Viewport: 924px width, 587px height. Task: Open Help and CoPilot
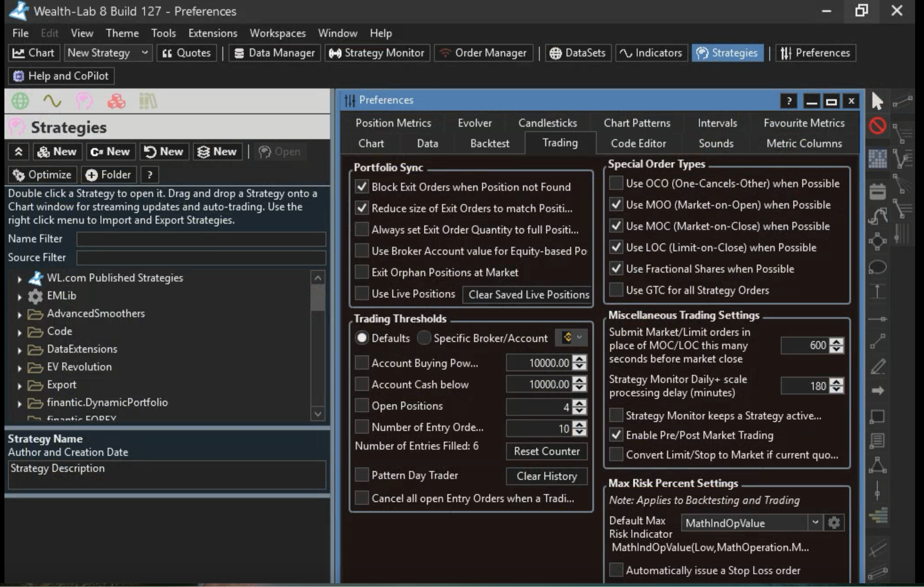tap(62, 76)
